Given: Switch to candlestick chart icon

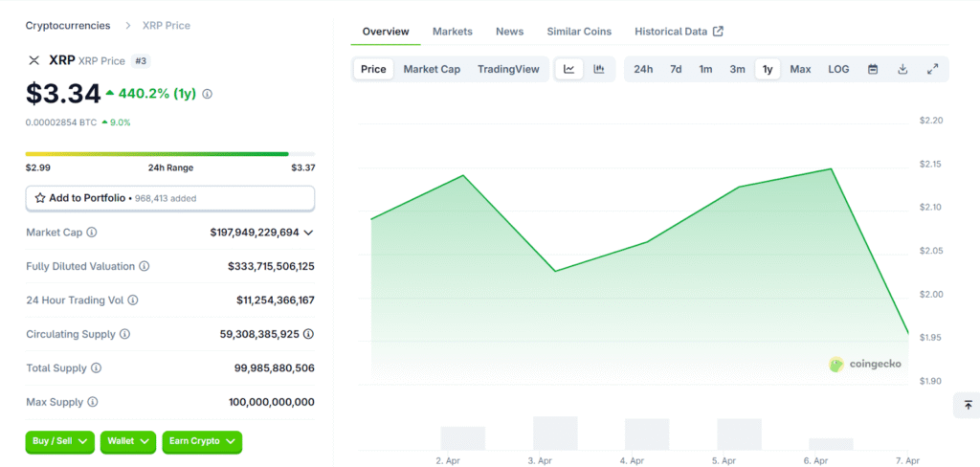Looking at the screenshot, I should pos(599,70).
